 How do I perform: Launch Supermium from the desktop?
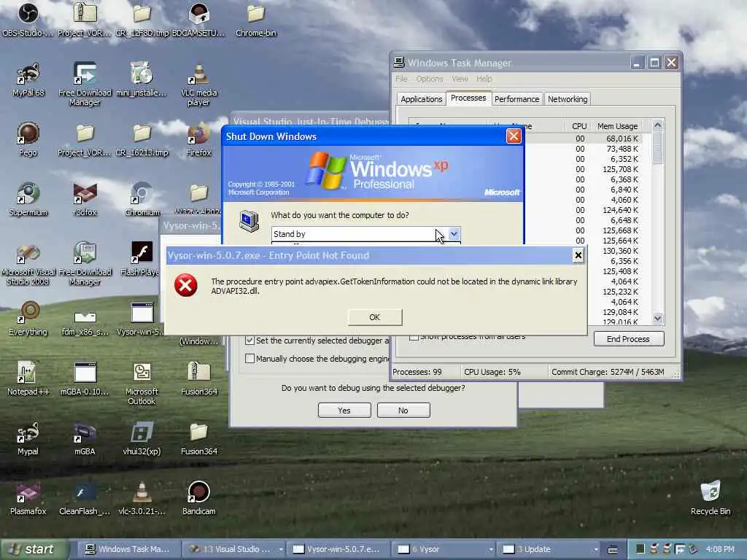pyautogui.click(x=28, y=199)
